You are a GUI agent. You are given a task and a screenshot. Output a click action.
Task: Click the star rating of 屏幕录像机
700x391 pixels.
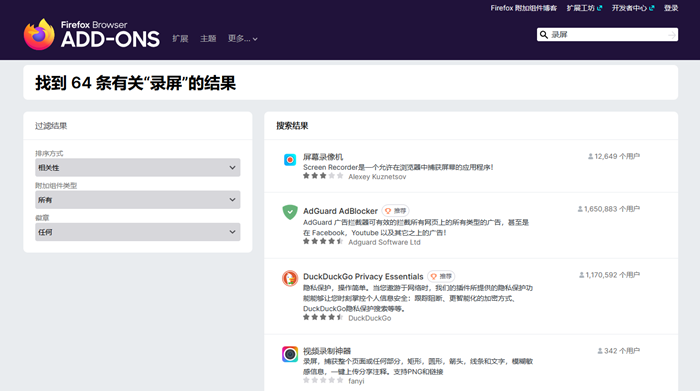click(323, 176)
